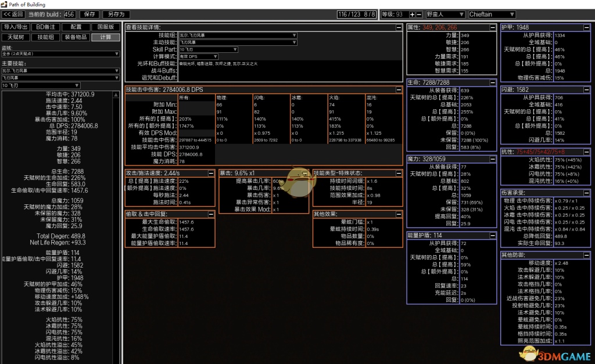Select the 计算 calculations tab

[x=106, y=37]
